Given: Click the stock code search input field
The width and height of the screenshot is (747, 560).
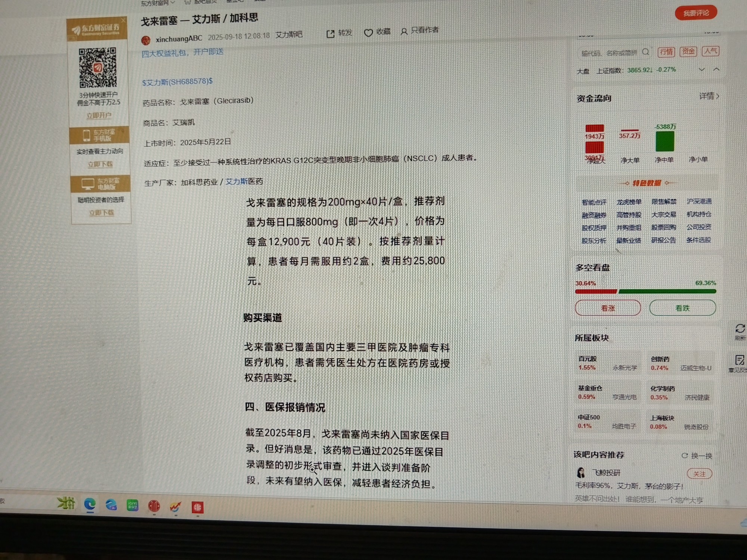Looking at the screenshot, I should pyautogui.click(x=610, y=53).
